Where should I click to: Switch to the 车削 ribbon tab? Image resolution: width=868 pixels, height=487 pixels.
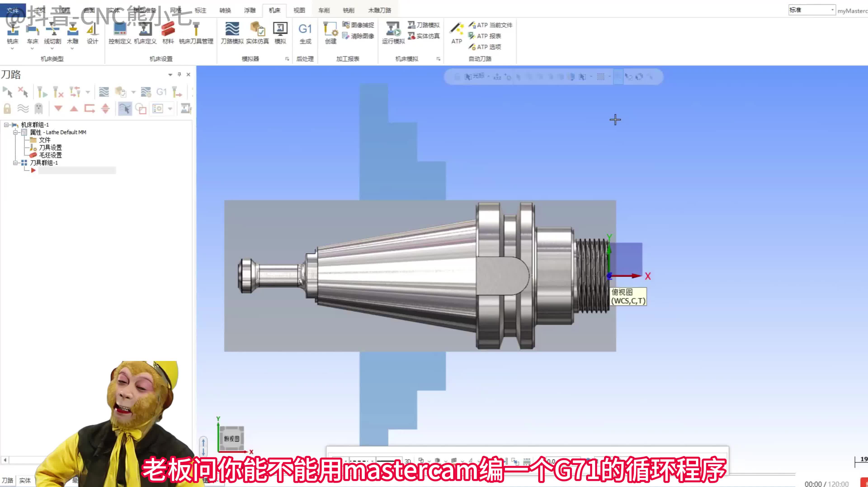[x=323, y=10]
